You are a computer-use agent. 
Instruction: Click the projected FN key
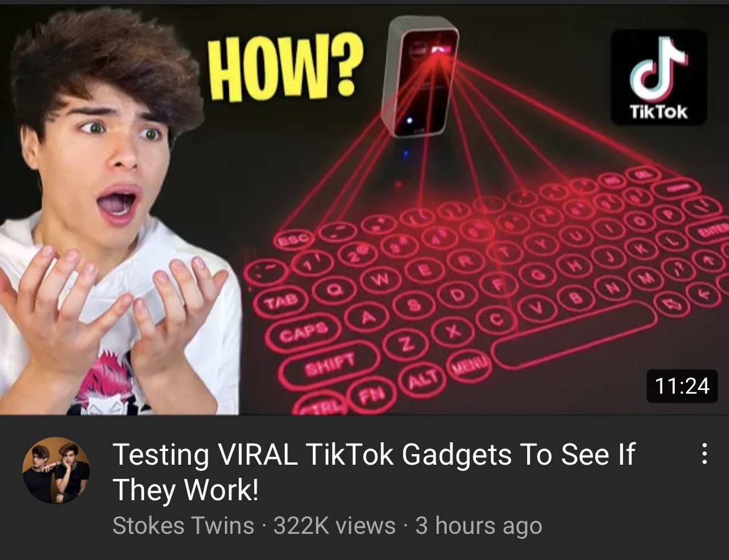tap(373, 396)
